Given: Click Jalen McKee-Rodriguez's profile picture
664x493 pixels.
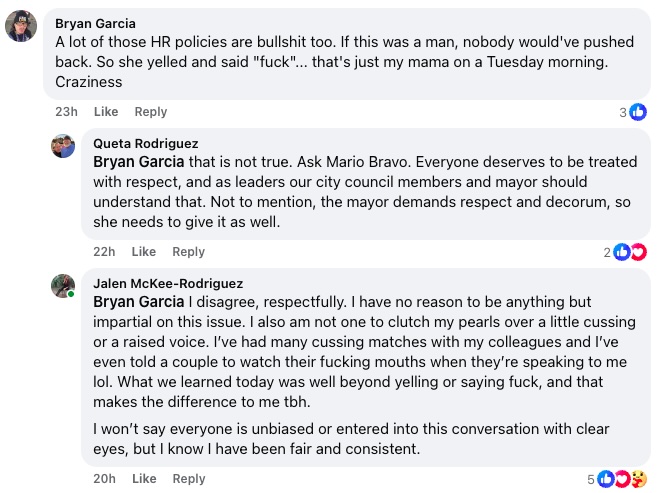Looking at the screenshot, I should coord(64,286).
